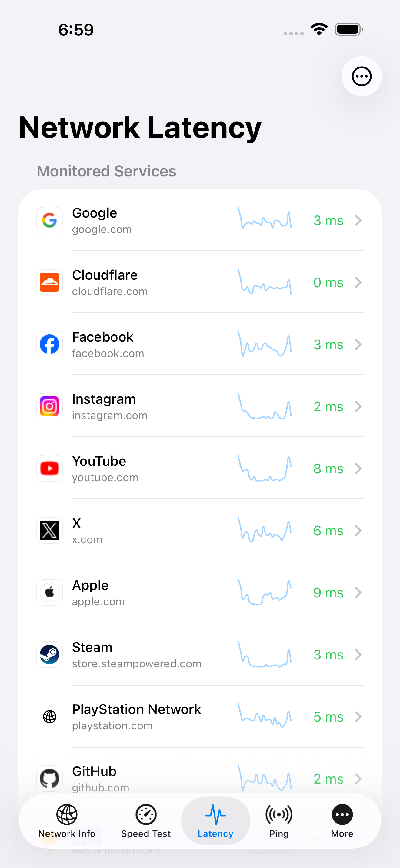The width and height of the screenshot is (400, 868).
Task: View the YouTube latency sparkline graph
Action: point(265,469)
